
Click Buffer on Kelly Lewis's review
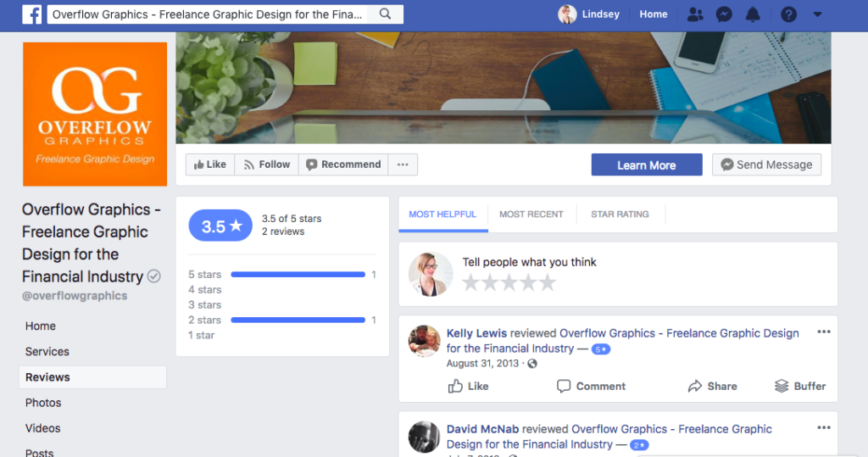(800, 386)
